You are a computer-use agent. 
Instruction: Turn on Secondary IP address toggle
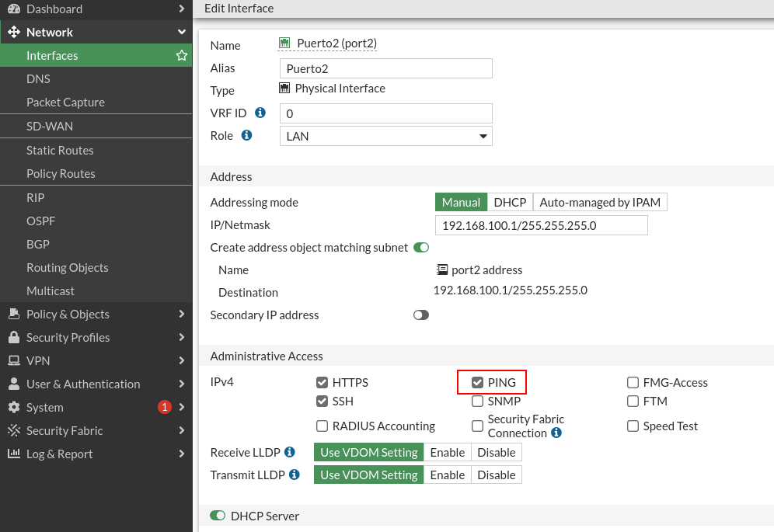421,315
